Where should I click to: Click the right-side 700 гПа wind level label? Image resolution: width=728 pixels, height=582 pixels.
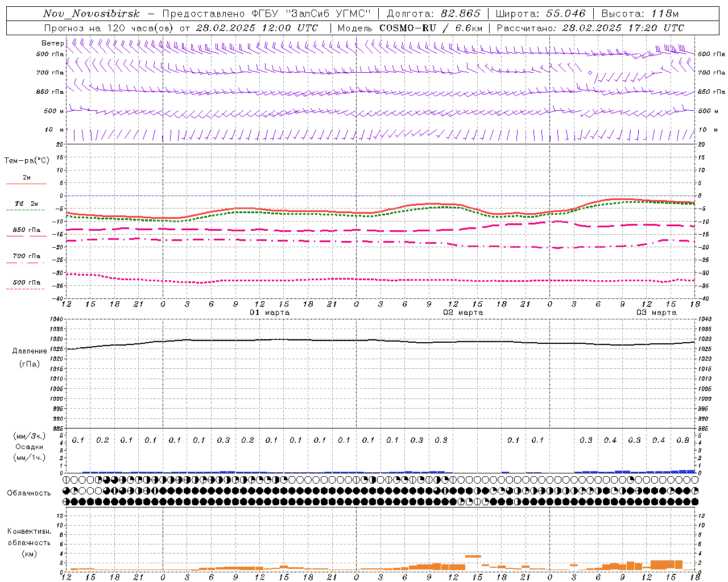(712, 73)
